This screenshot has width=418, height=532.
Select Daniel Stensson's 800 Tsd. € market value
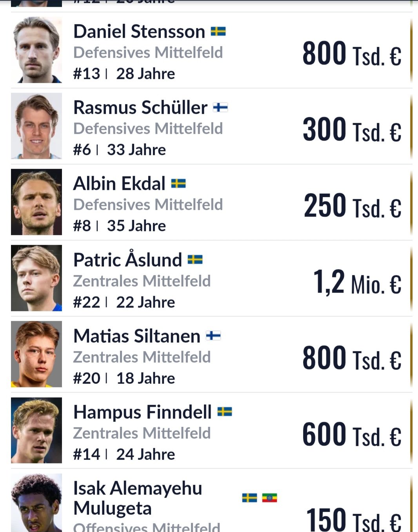[x=352, y=53]
